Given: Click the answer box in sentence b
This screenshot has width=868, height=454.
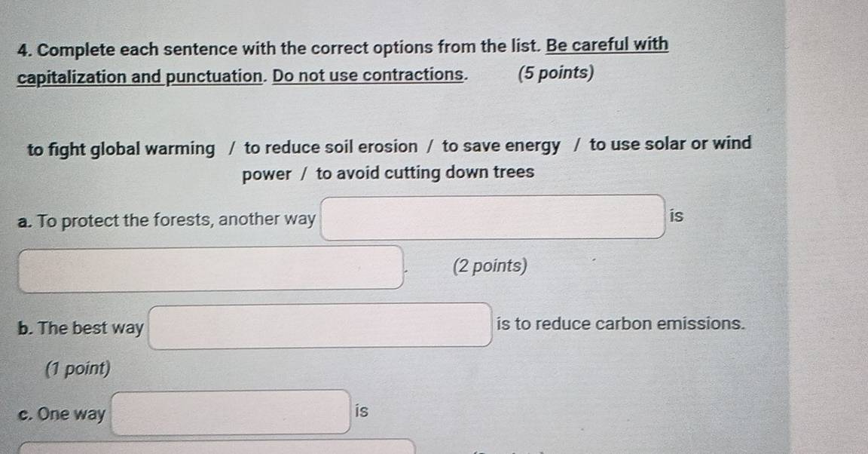Looking at the screenshot, I should click(320, 324).
